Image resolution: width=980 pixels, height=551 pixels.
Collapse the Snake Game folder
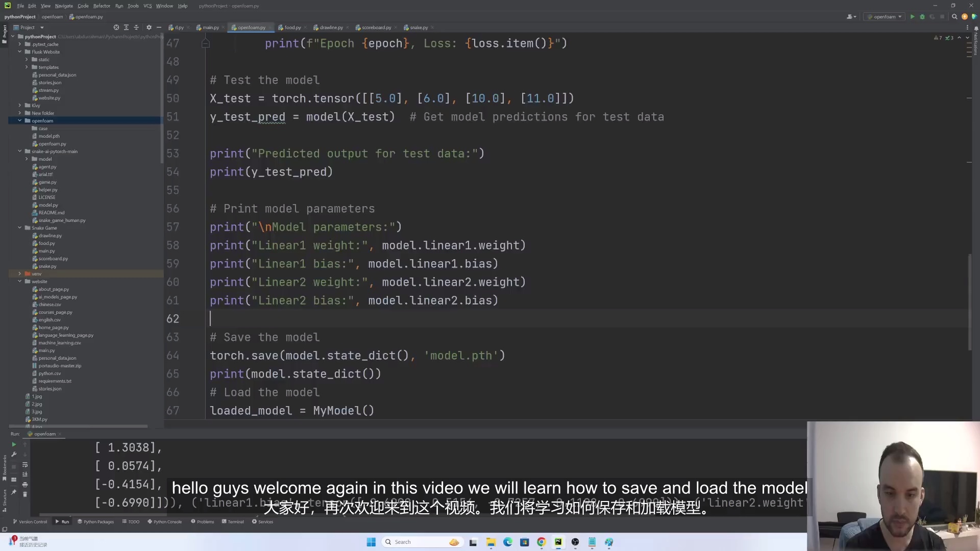pos(20,228)
